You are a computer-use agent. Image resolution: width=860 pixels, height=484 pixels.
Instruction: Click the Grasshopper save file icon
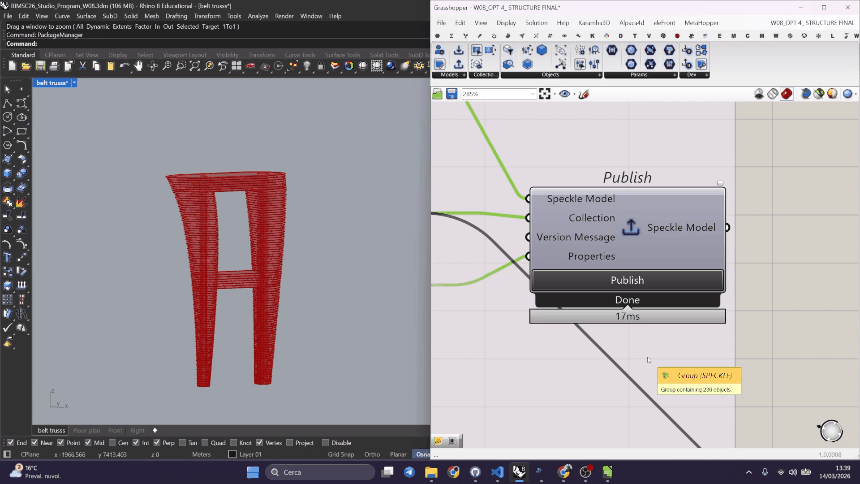(x=451, y=94)
